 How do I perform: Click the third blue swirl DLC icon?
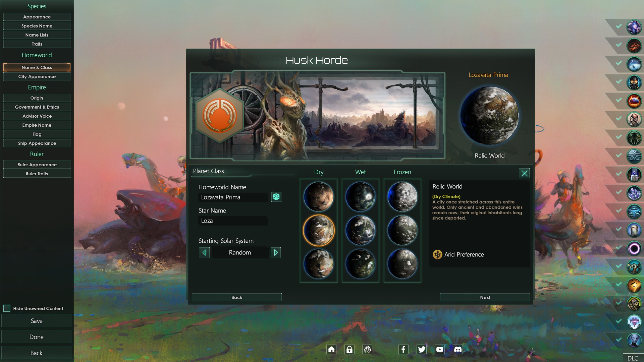click(x=634, y=64)
